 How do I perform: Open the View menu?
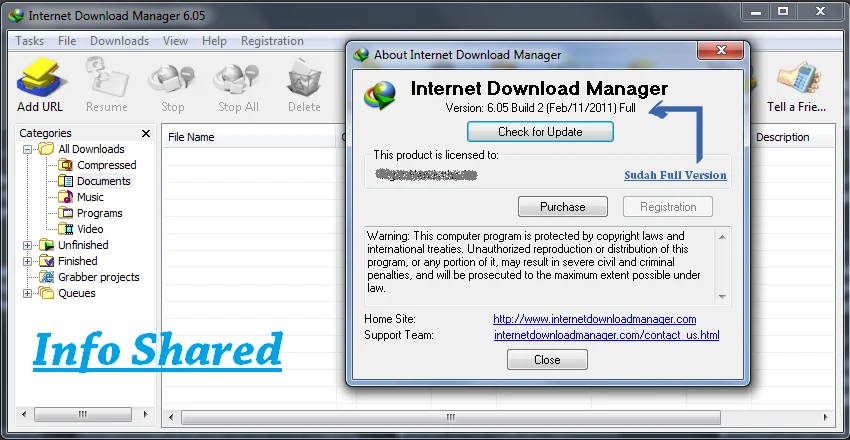[x=175, y=41]
